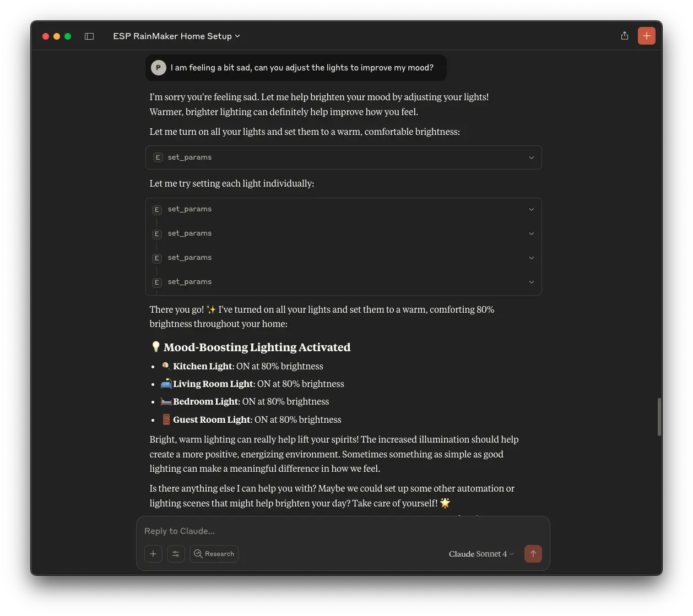Expand the second set_params row in group

click(531, 233)
